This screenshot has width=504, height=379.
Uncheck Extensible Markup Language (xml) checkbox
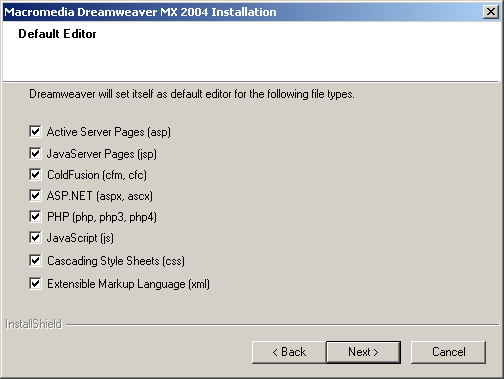click(35, 284)
